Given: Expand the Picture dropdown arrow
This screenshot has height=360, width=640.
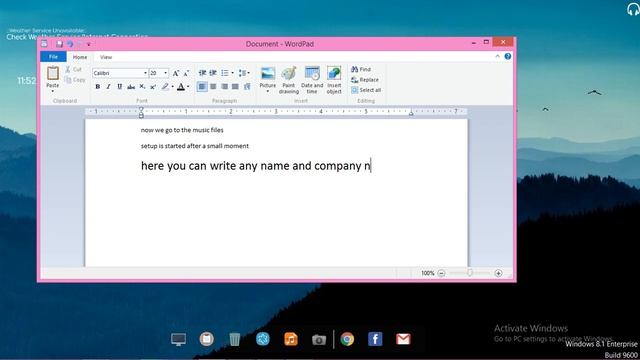Looking at the screenshot, I should click(268, 91).
